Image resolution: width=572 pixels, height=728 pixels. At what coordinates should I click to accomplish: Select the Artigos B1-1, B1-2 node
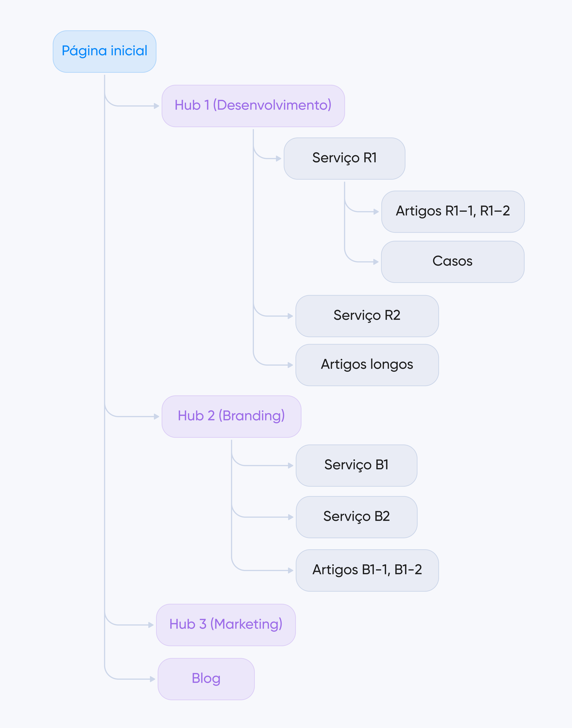click(x=367, y=570)
